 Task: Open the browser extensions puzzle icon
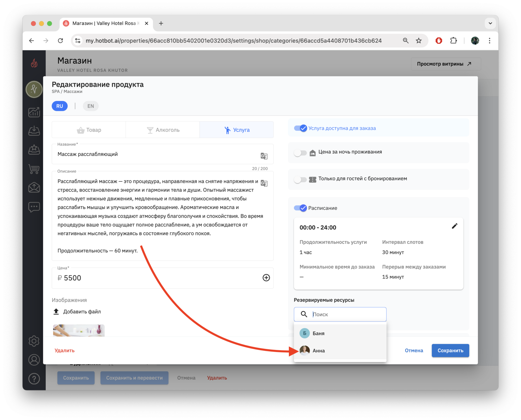pos(453,41)
